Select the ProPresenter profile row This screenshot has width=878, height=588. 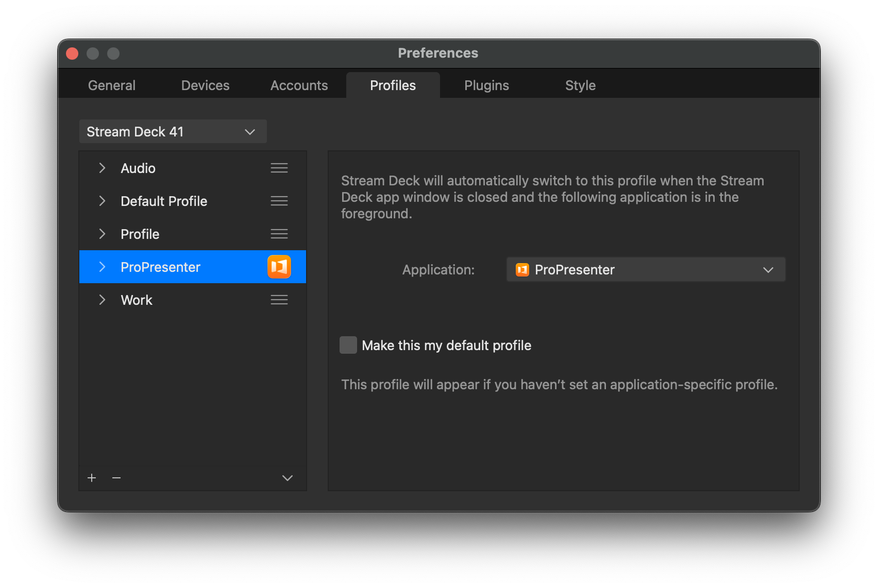tap(193, 267)
